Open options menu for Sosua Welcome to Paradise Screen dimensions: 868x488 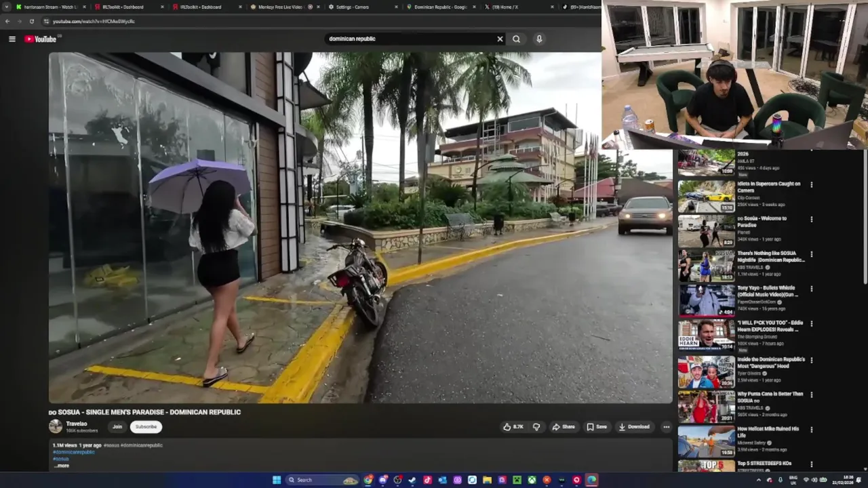[811, 220]
